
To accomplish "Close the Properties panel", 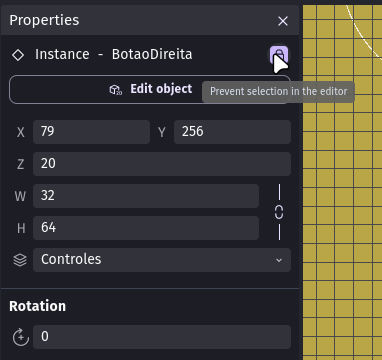I will click(283, 21).
